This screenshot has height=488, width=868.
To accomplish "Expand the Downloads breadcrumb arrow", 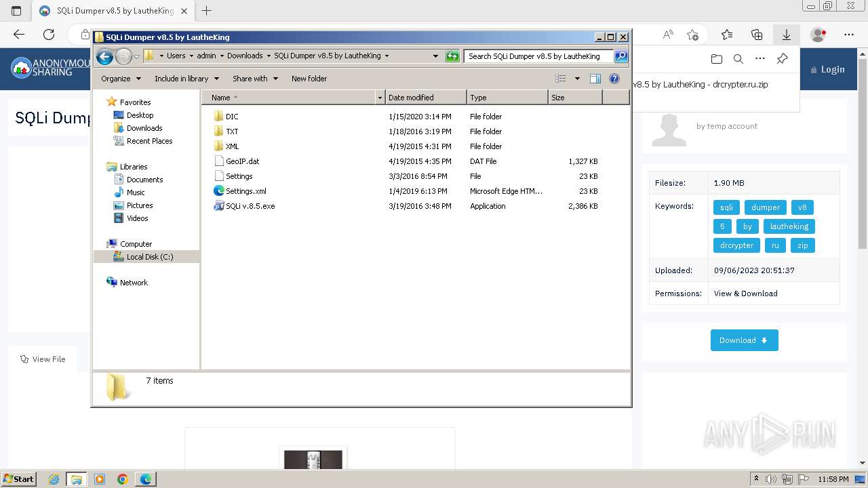I will coord(269,56).
